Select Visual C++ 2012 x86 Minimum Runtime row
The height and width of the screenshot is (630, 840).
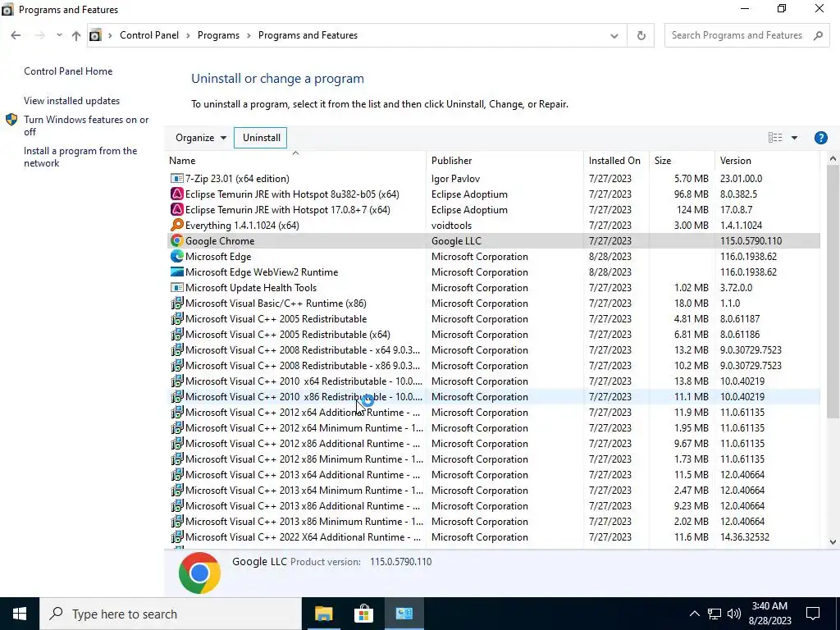(493, 459)
